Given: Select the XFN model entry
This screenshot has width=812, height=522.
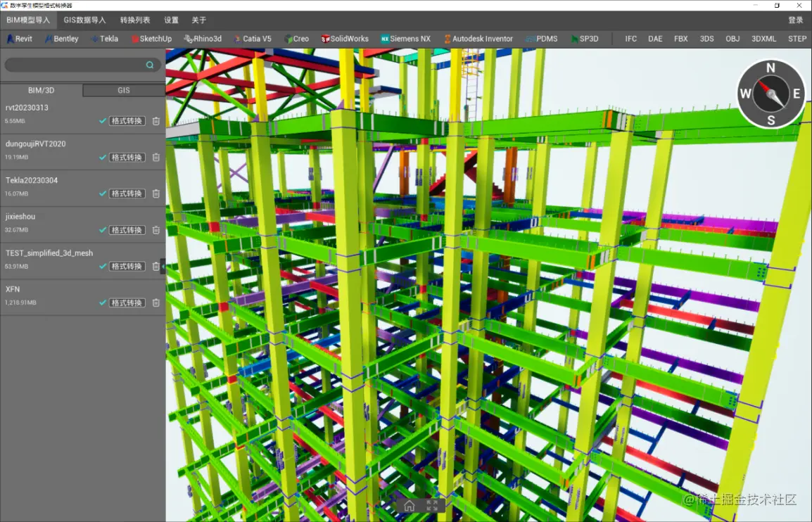Looking at the screenshot, I should [83, 298].
